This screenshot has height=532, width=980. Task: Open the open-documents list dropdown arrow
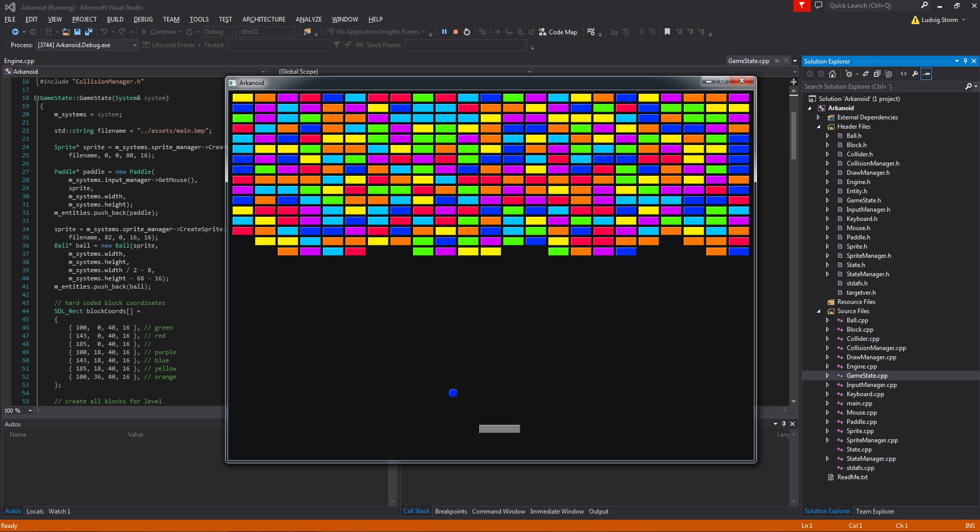point(795,61)
